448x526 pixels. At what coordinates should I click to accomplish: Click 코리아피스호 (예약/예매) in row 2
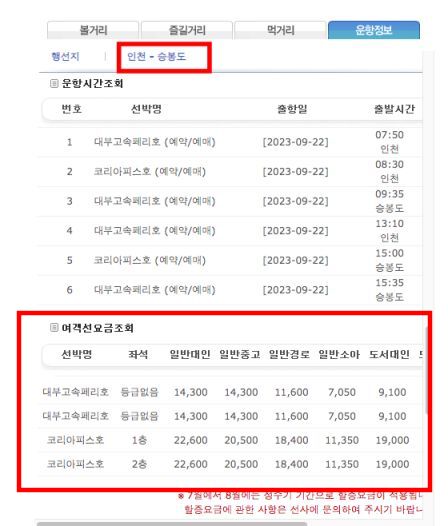click(150, 171)
